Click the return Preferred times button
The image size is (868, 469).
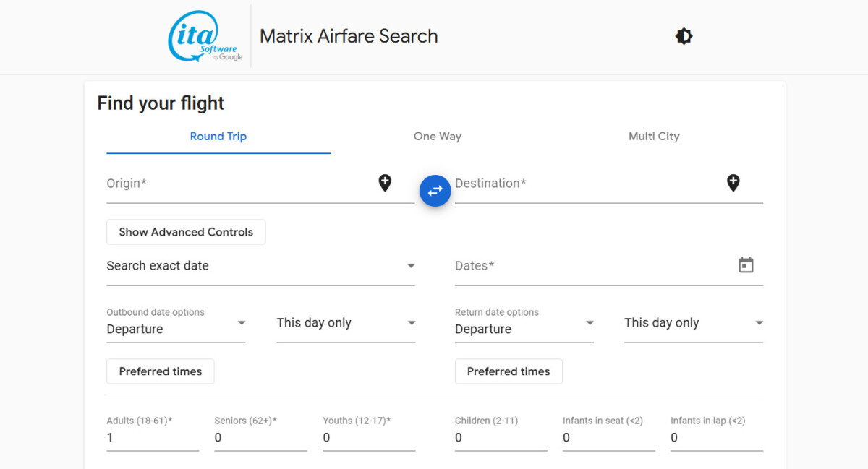tap(509, 371)
